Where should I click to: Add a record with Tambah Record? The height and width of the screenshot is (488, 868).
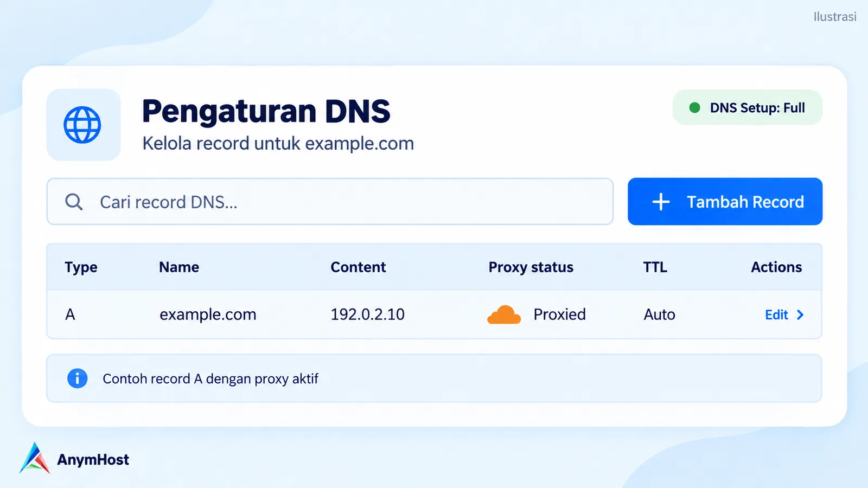pyautogui.click(x=725, y=201)
